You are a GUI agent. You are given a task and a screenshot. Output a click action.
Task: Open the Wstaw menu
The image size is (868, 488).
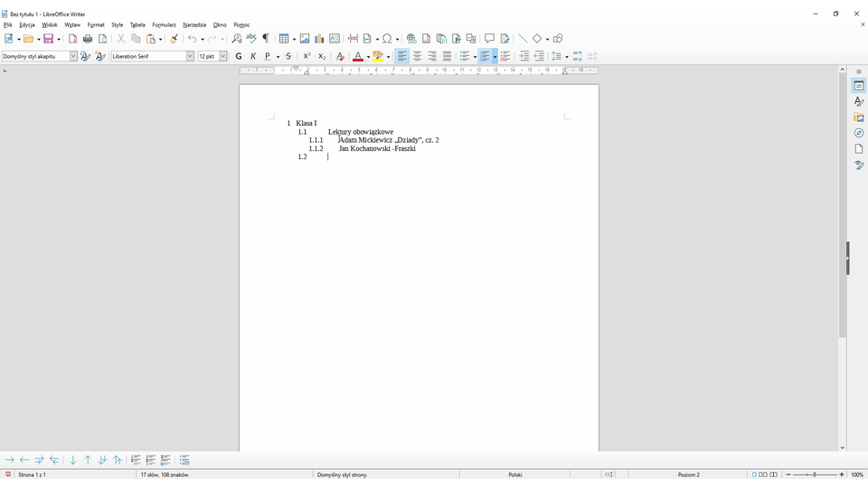(x=72, y=25)
